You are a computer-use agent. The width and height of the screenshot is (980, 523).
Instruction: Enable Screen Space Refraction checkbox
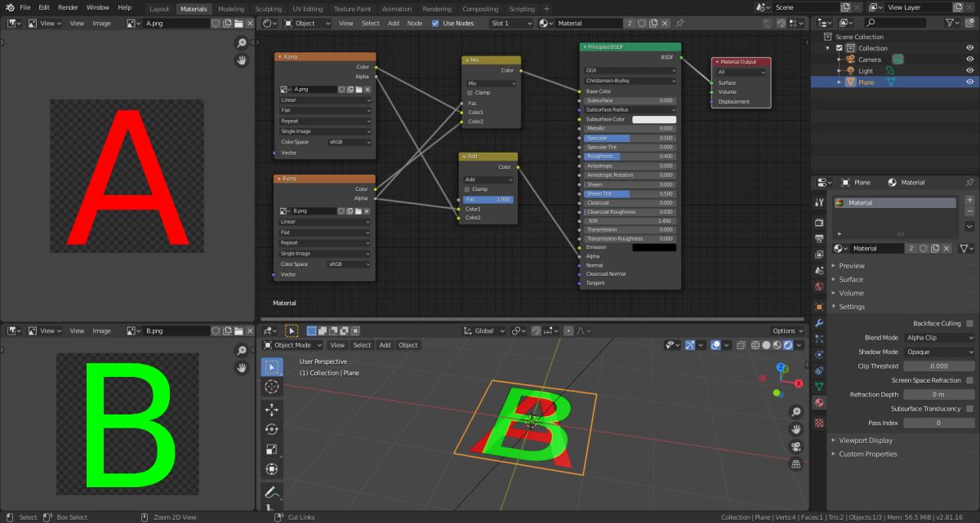coord(969,380)
